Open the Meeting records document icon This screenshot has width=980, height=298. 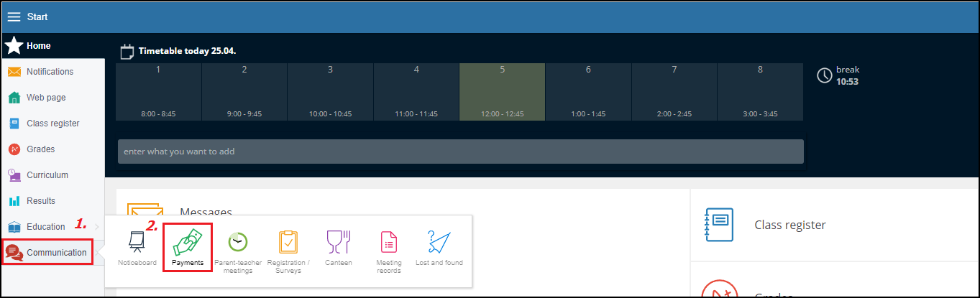coord(389,242)
